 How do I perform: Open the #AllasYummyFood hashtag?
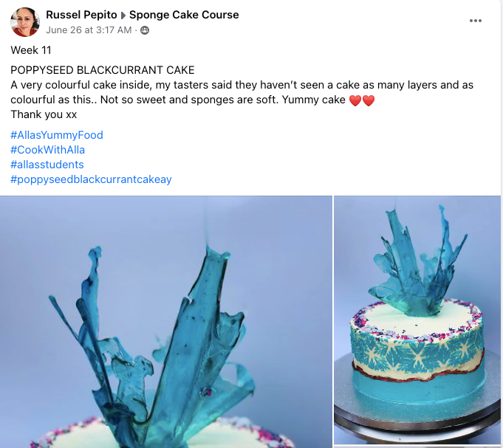tap(57, 135)
